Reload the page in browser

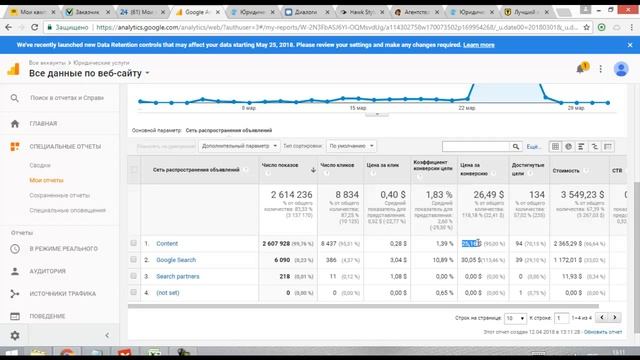[x=34, y=27]
